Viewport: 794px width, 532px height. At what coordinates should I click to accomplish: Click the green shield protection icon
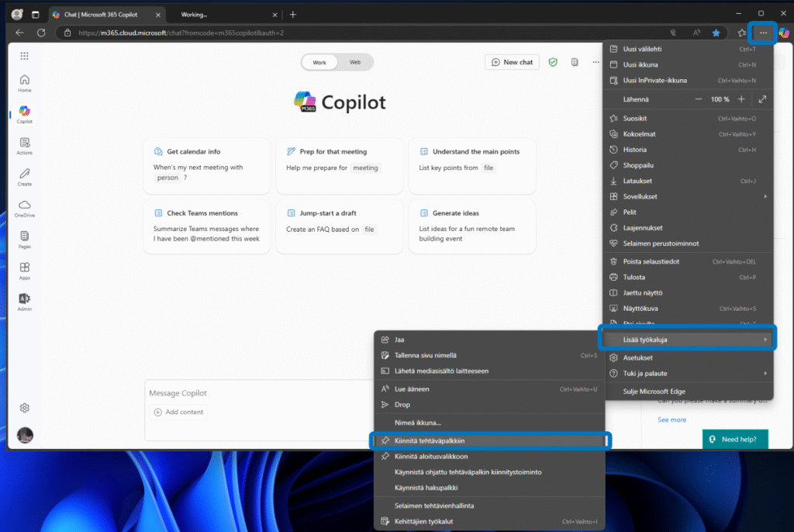click(553, 62)
